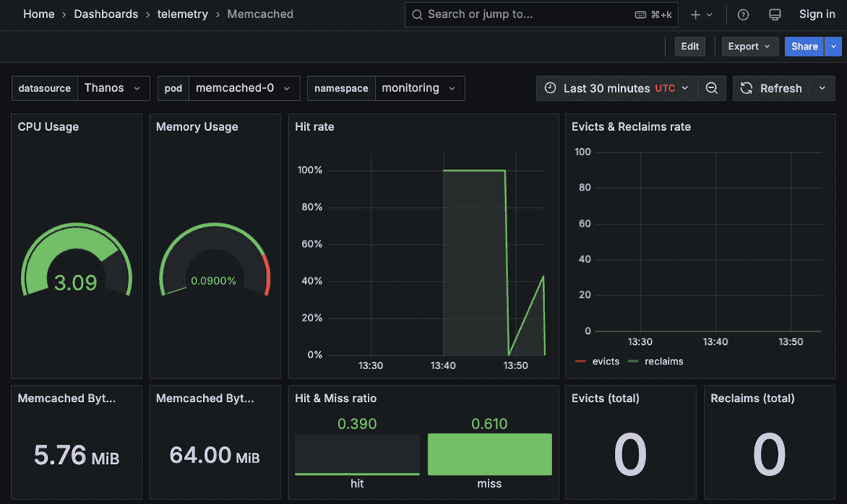Click the zoom-out time range magnifier icon
The image size is (847, 504).
712,88
